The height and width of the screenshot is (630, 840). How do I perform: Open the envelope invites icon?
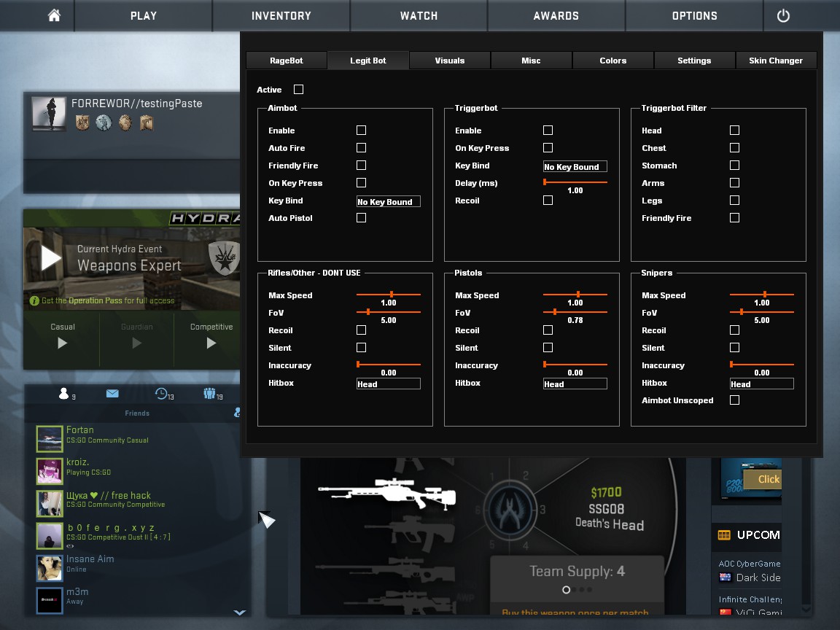coord(112,394)
